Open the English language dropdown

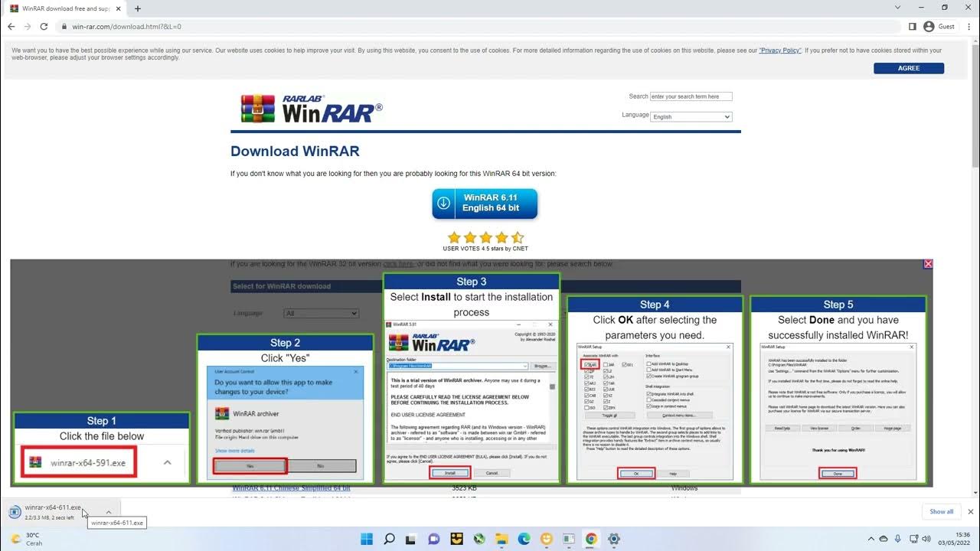(691, 117)
